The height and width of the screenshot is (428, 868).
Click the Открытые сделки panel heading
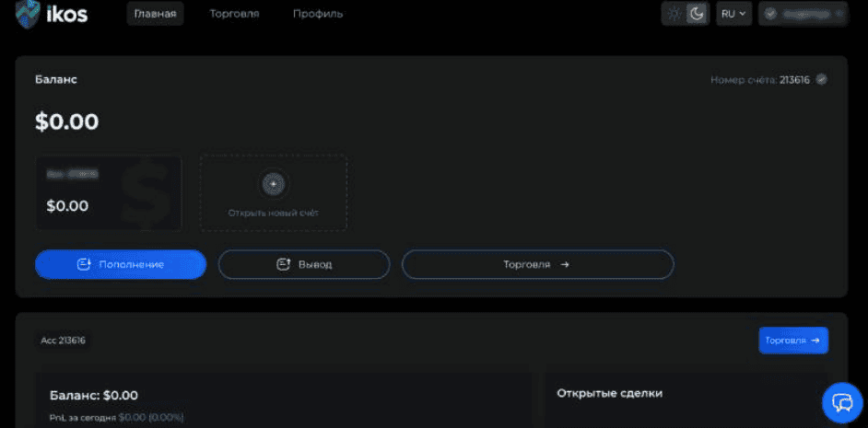(609, 393)
